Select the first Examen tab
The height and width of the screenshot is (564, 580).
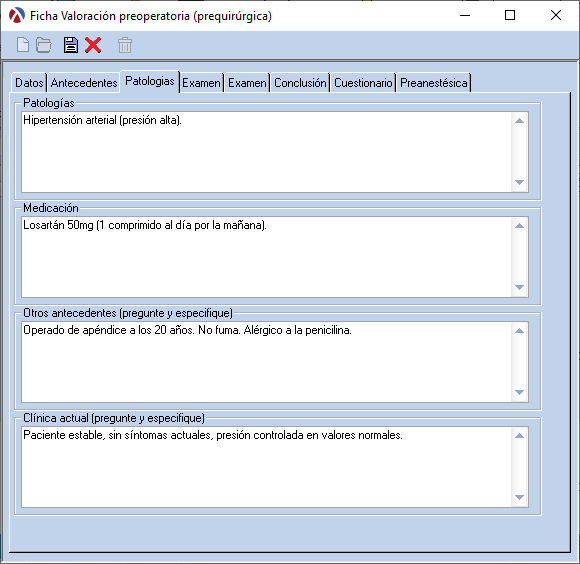coord(202,82)
